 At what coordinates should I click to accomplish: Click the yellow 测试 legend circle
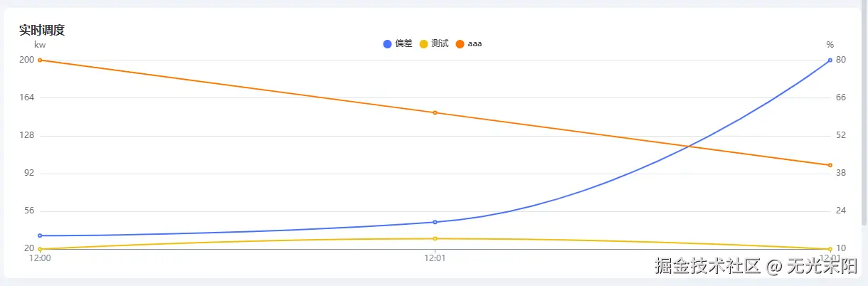(424, 44)
